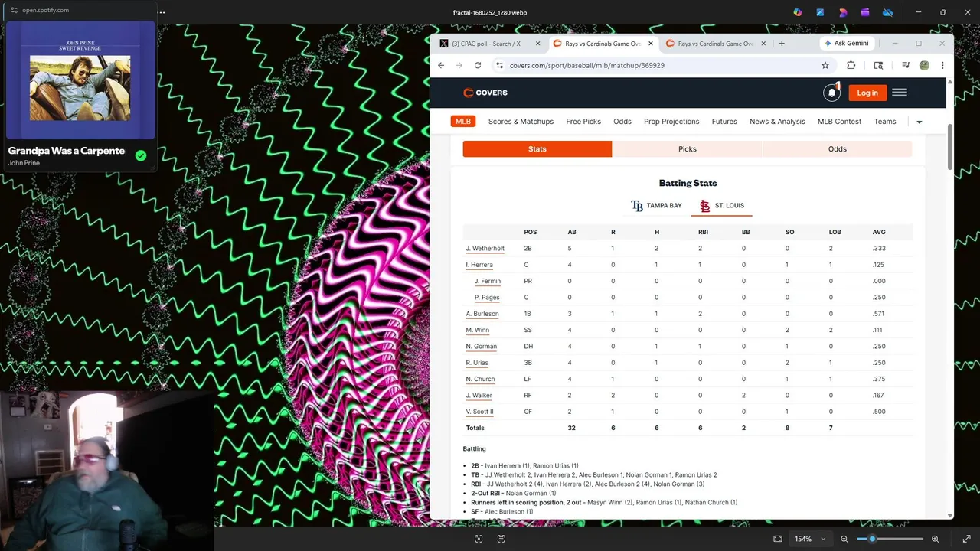Open the Chrome media controls icon

tap(906, 65)
